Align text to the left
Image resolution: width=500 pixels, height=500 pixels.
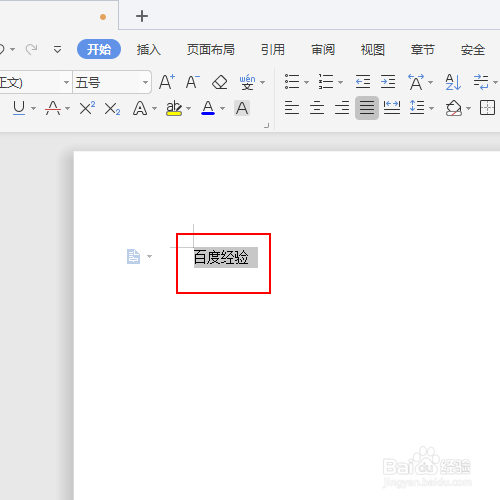[x=292, y=108]
